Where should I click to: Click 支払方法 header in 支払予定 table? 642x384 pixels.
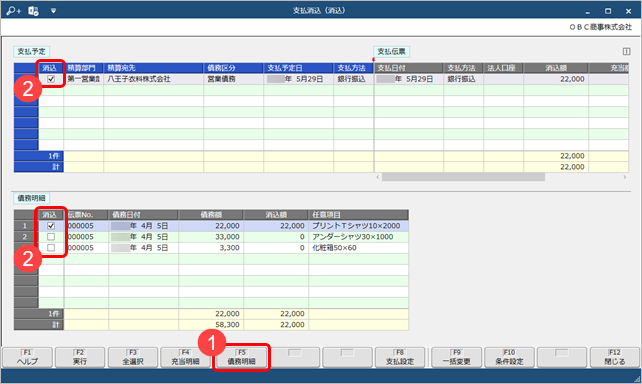[x=353, y=68]
